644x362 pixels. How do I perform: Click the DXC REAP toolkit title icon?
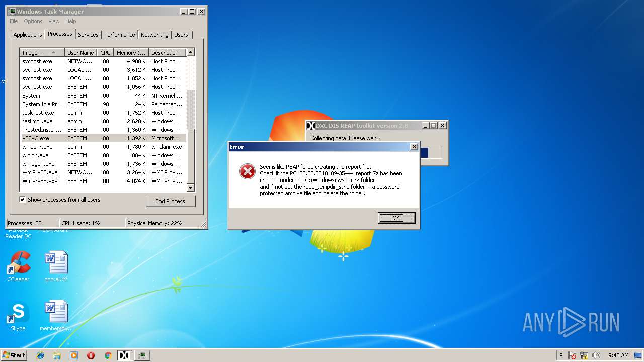point(311,126)
